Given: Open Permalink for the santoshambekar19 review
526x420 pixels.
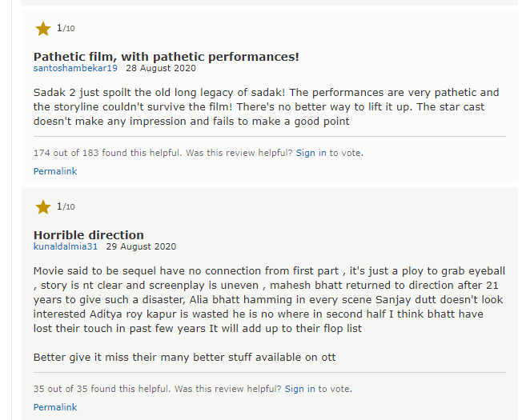Looking at the screenshot, I should [x=55, y=171].
